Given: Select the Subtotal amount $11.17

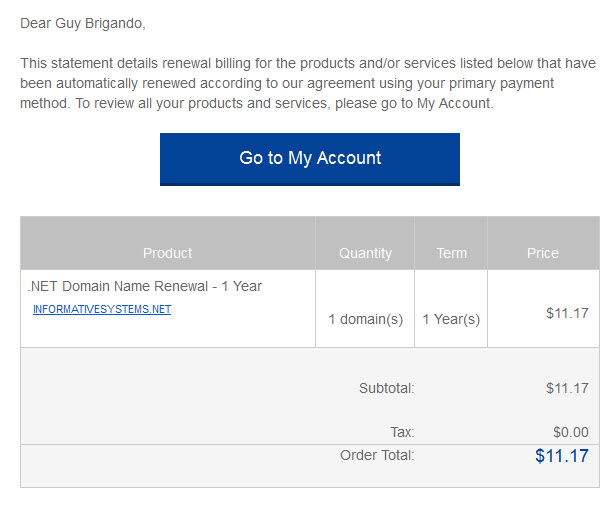Looking at the screenshot, I should (x=567, y=388).
